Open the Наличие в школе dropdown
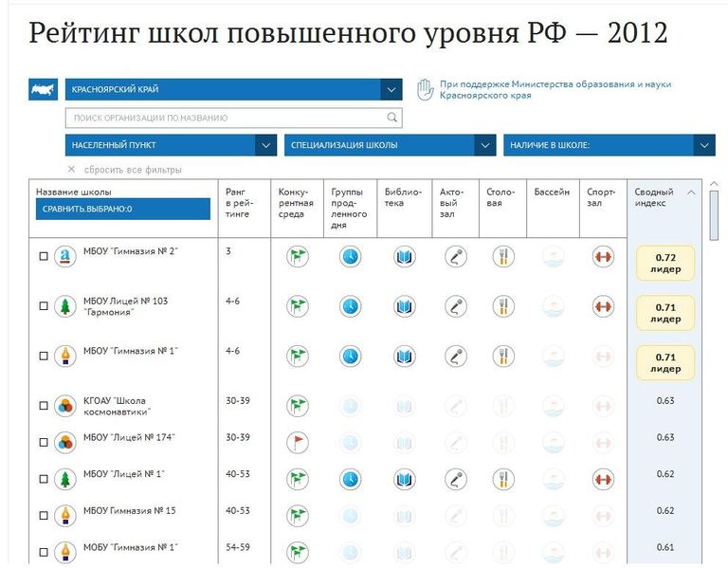 point(610,145)
